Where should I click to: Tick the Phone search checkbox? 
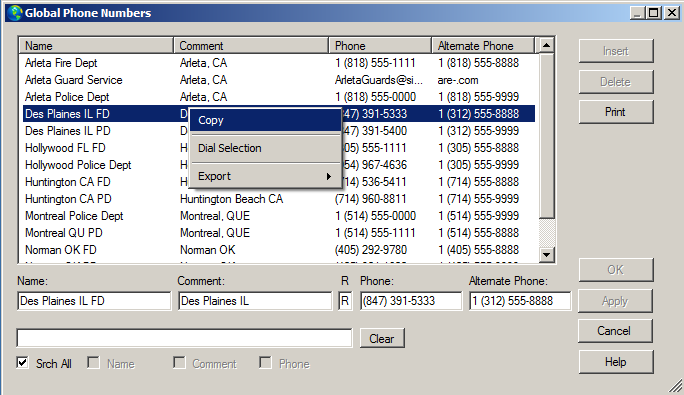coord(265,363)
